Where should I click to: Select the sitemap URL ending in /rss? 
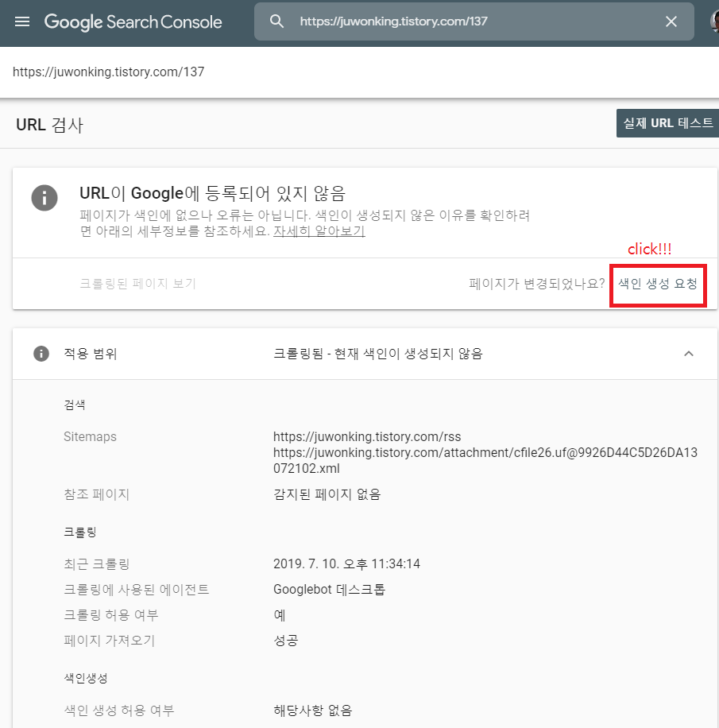point(367,437)
